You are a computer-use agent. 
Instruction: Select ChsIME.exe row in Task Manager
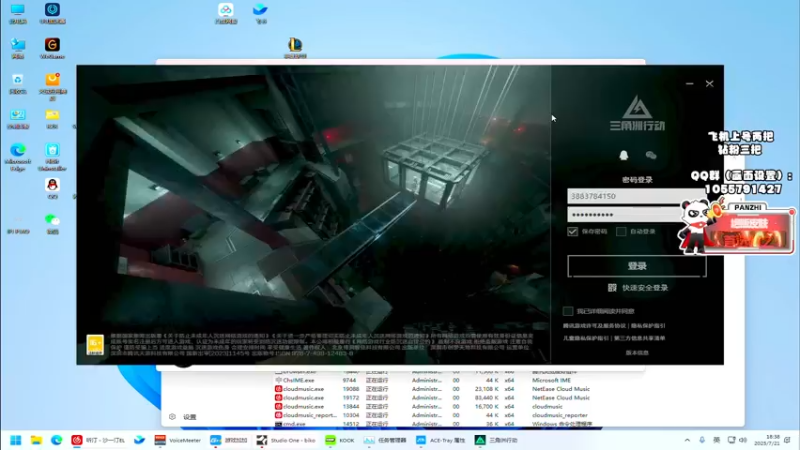pyautogui.click(x=433, y=380)
